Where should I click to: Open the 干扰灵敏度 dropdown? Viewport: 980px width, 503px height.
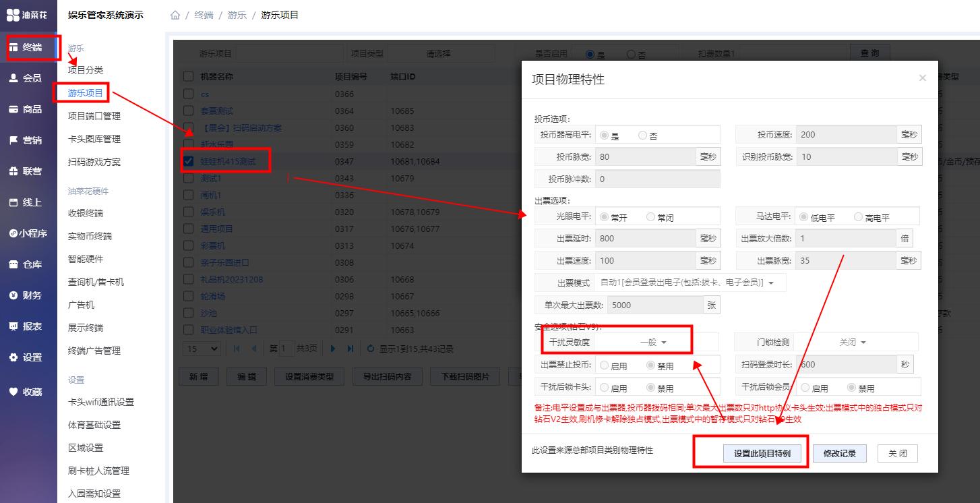click(x=653, y=342)
